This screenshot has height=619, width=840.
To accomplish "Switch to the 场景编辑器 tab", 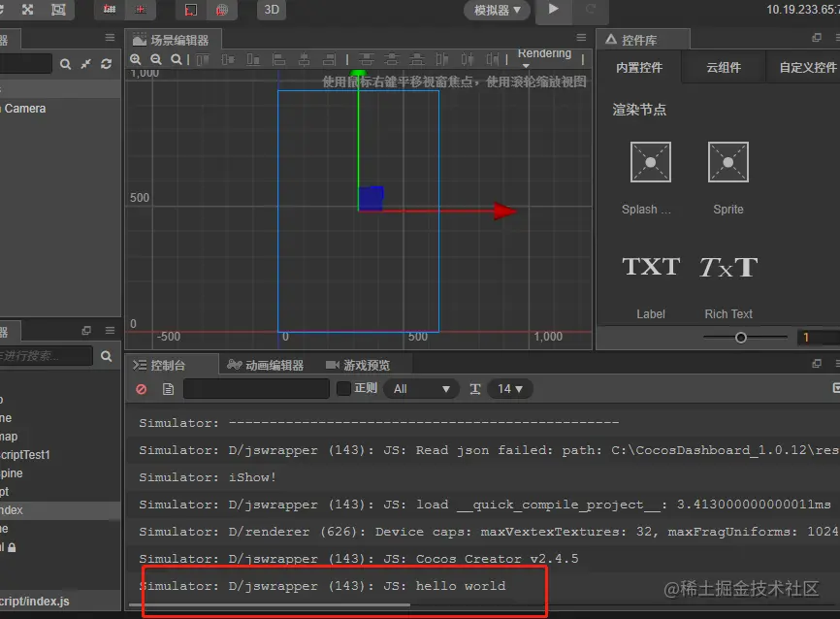I will [173, 40].
